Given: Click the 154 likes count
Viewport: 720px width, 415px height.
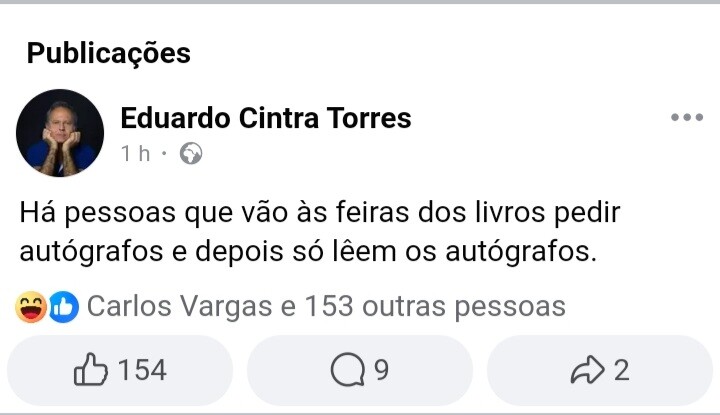Looking at the screenshot, I should [x=142, y=370].
